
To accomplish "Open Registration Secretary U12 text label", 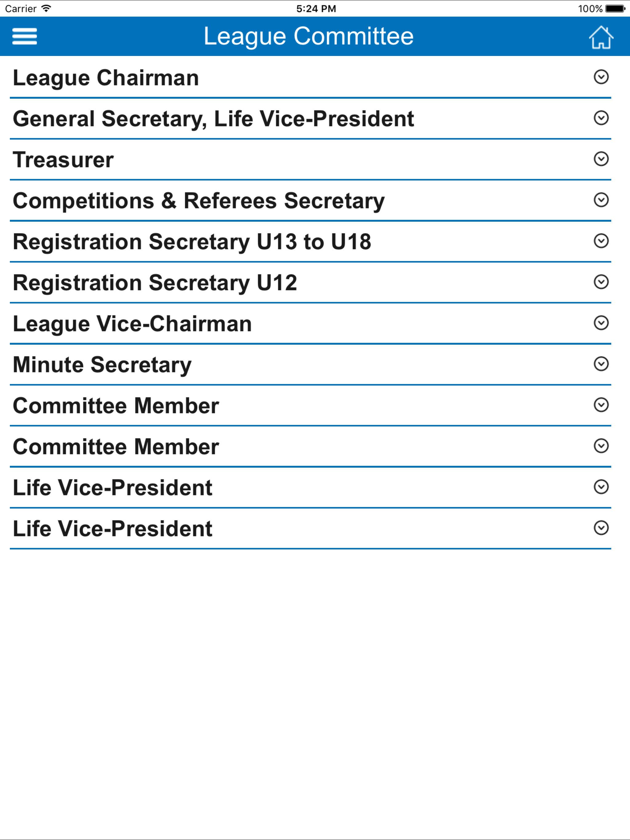I will pyautogui.click(x=155, y=283).
